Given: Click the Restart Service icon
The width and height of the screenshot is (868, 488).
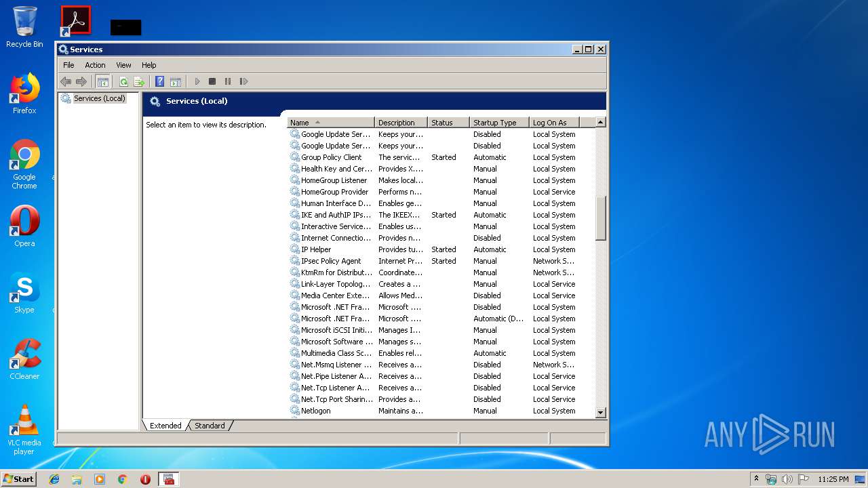Looking at the screenshot, I should pos(243,81).
